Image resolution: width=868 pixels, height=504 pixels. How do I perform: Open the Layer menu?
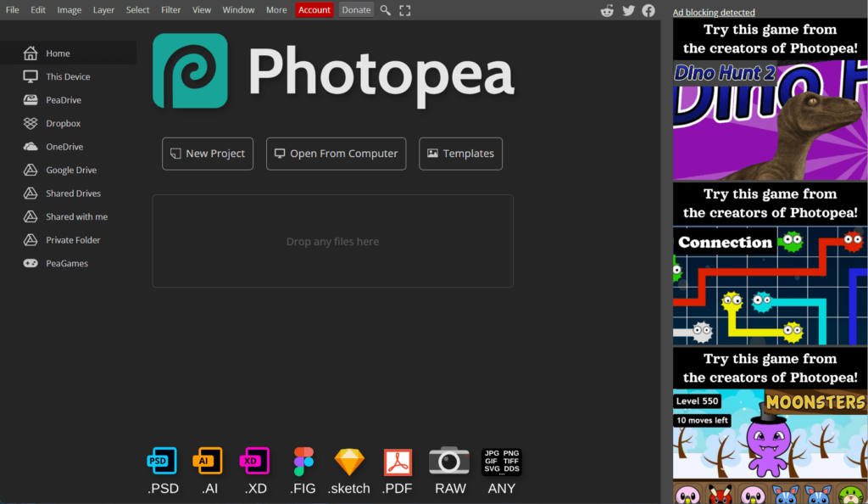coord(103,10)
